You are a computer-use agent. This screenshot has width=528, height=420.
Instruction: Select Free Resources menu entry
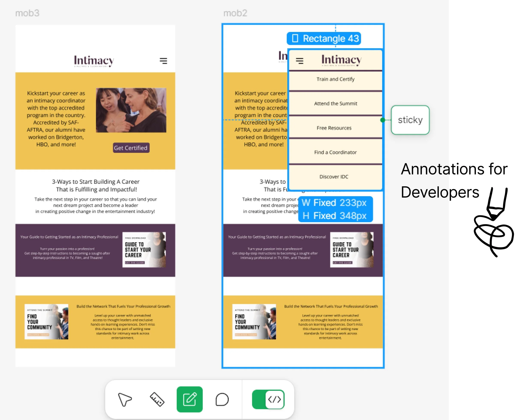pyautogui.click(x=334, y=128)
